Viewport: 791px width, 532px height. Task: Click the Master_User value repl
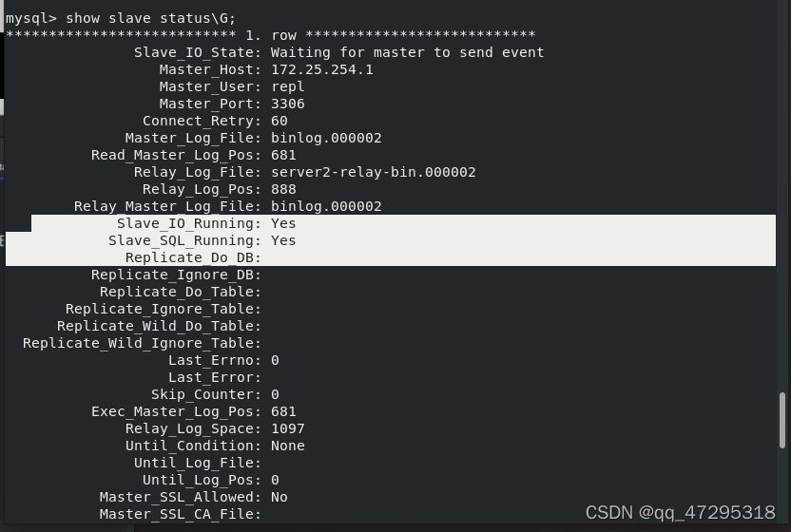click(287, 87)
